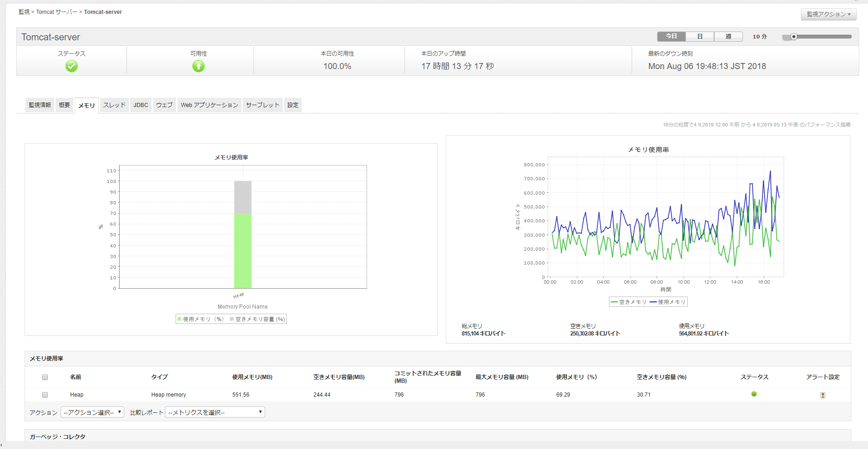Click the green availability up-arrow icon
868x449 pixels.
198,66
